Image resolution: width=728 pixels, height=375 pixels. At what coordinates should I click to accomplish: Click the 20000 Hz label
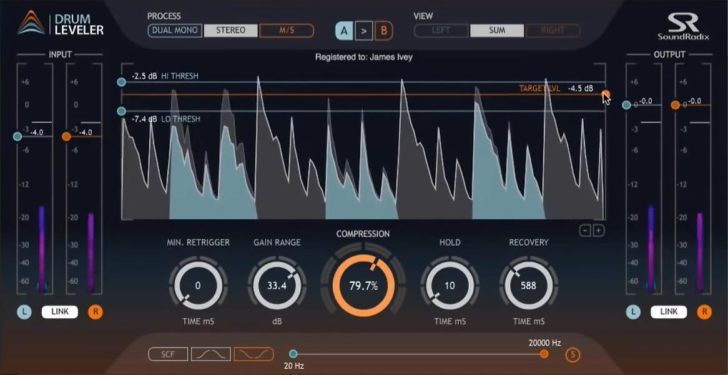[545, 343]
